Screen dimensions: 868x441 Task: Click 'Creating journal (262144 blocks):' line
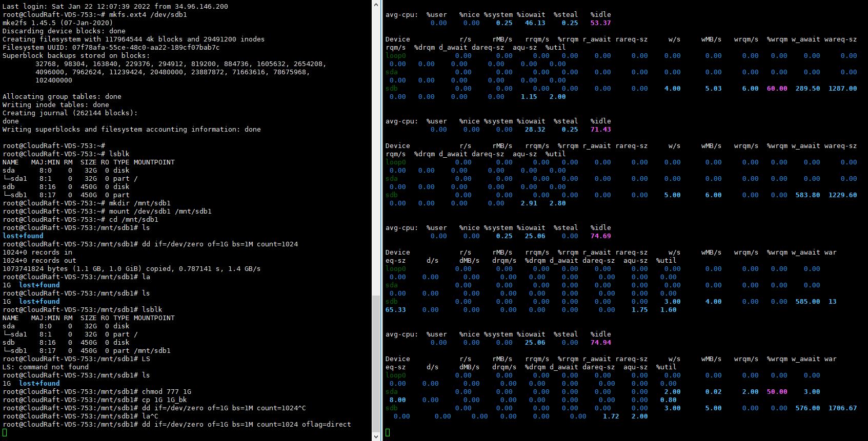click(x=70, y=113)
